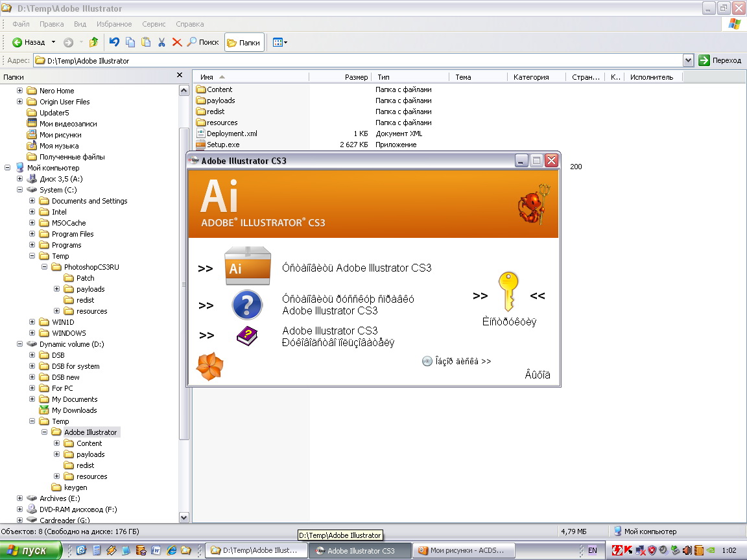The width and height of the screenshot is (747, 560).
Task: Click the red devil mascot icon
Action: (x=533, y=205)
